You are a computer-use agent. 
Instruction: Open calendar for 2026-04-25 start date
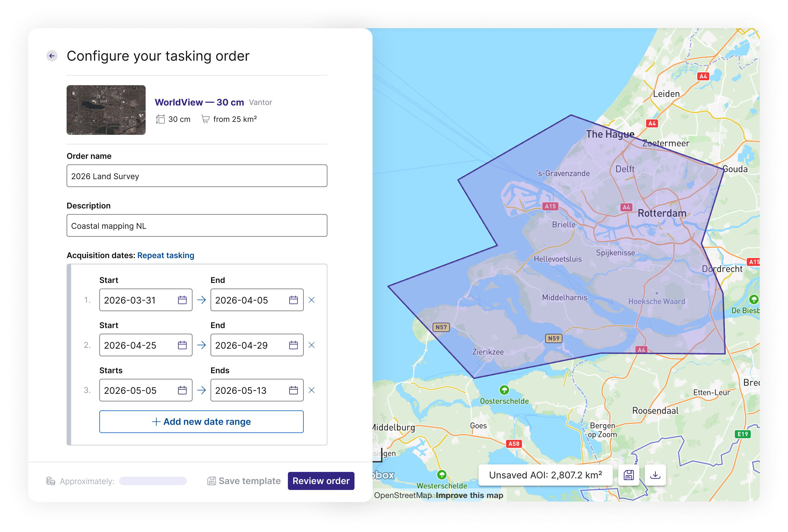pos(182,345)
